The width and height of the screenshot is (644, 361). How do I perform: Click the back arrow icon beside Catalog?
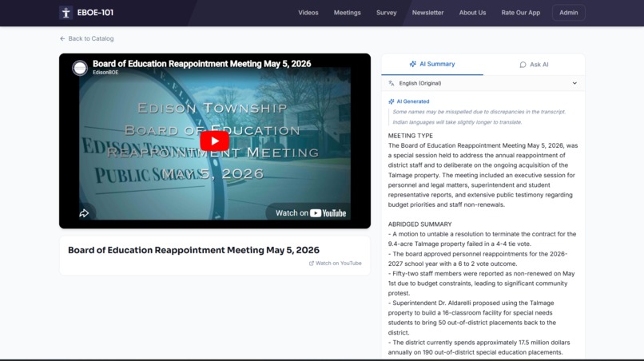tap(62, 38)
